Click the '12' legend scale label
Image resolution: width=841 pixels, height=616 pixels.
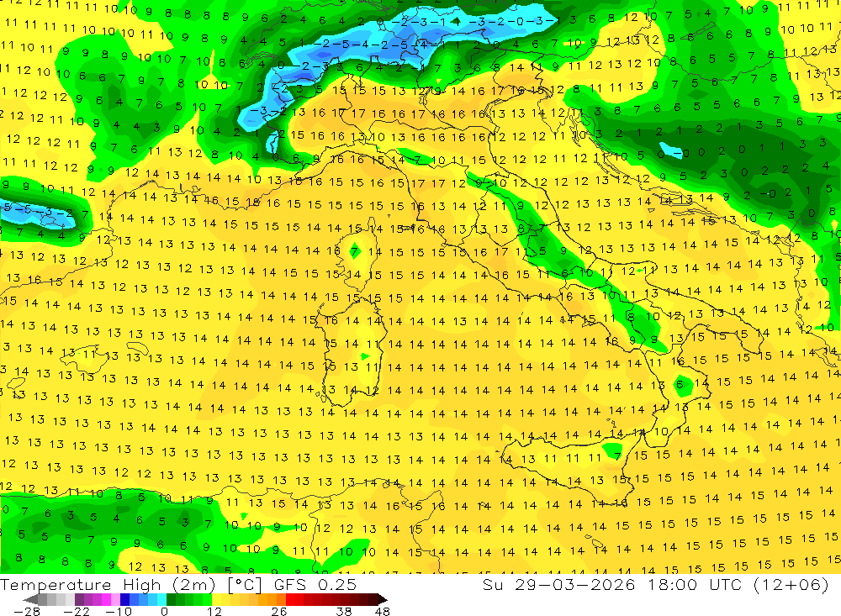coord(214,612)
